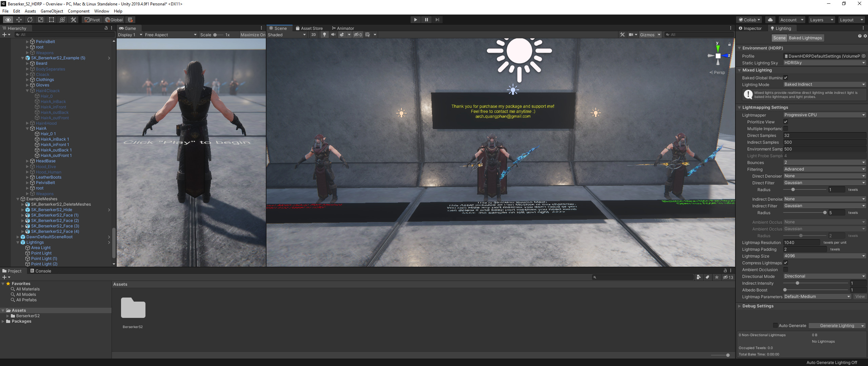Open the Lighting window help icon
The height and width of the screenshot is (366, 868).
[860, 36]
